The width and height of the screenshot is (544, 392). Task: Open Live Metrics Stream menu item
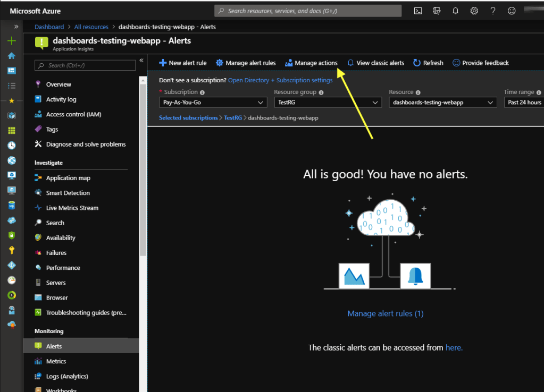(x=72, y=208)
